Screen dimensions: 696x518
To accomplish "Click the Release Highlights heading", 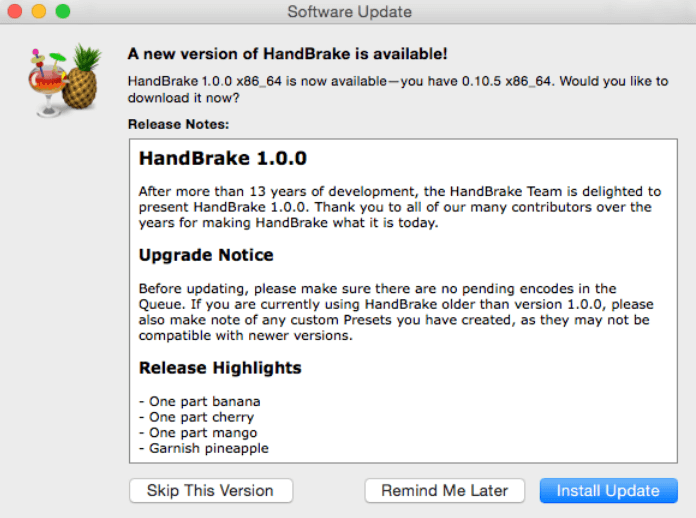I will click(220, 368).
